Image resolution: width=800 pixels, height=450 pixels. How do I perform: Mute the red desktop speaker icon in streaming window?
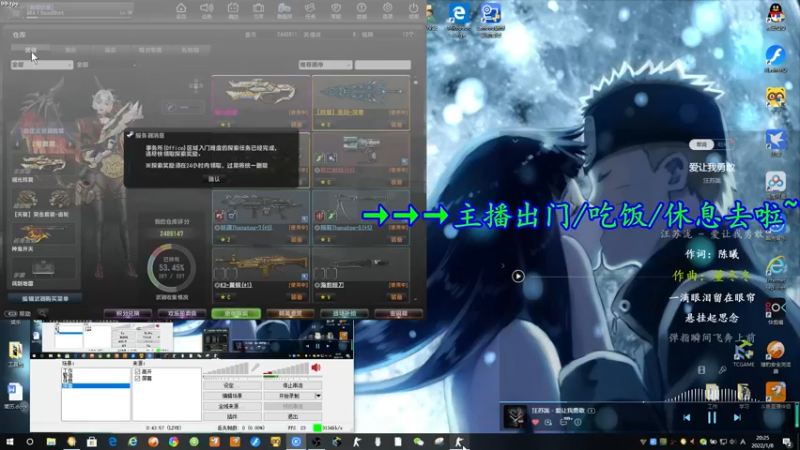(x=316, y=367)
